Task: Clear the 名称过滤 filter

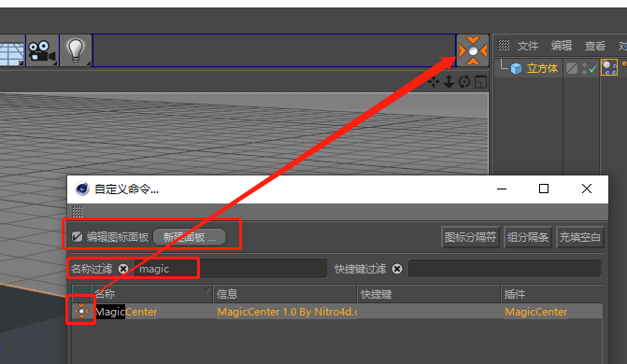Action: 123,269
